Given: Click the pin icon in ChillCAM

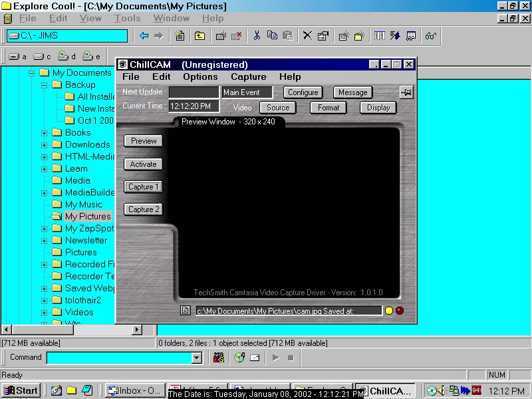Looking at the screenshot, I should [x=406, y=92].
